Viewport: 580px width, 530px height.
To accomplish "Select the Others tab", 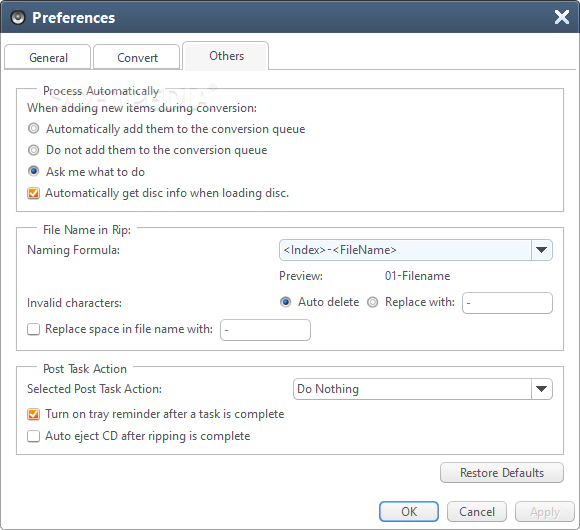I will 226,56.
